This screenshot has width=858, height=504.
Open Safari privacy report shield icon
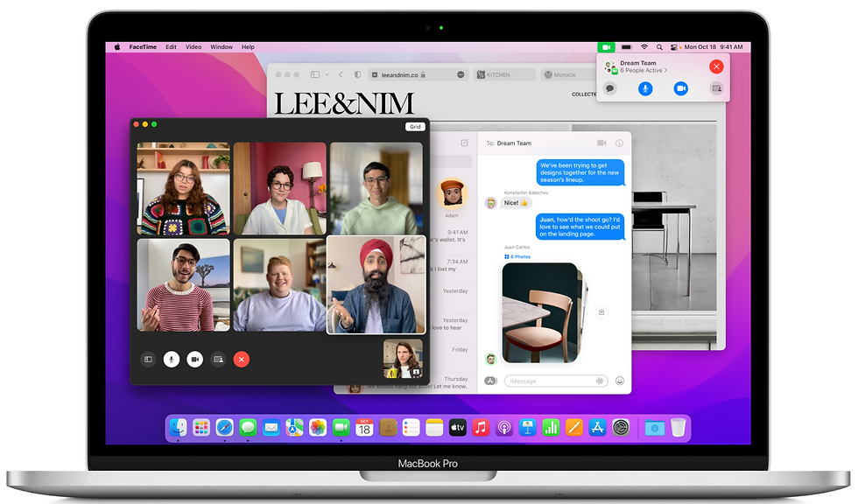(357, 74)
